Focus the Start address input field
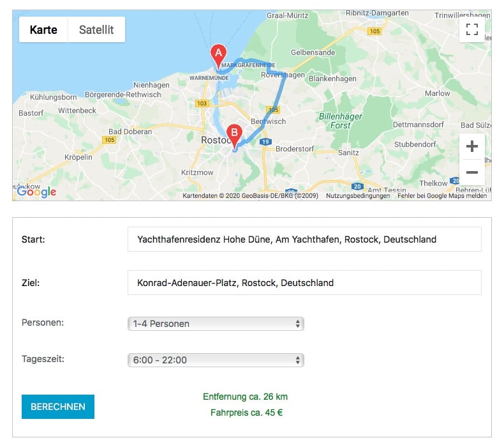Viewport: 504px width, 447px height. coord(304,239)
